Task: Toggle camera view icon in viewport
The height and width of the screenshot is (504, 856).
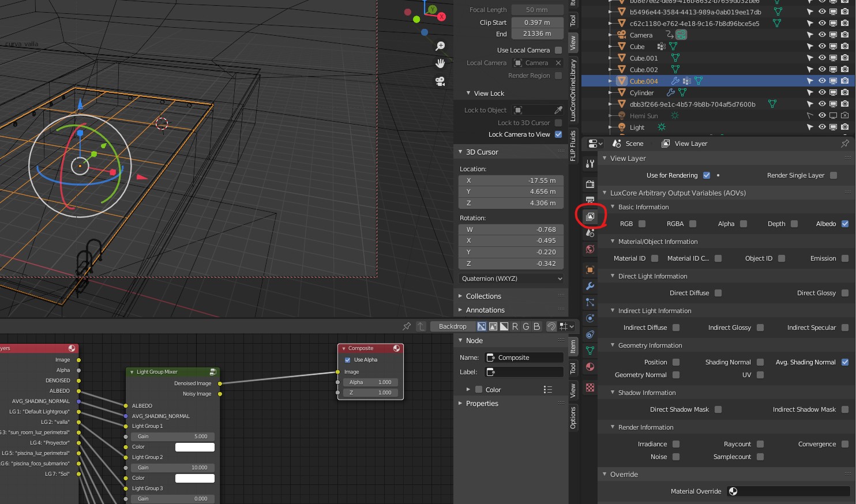Action: [x=440, y=81]
